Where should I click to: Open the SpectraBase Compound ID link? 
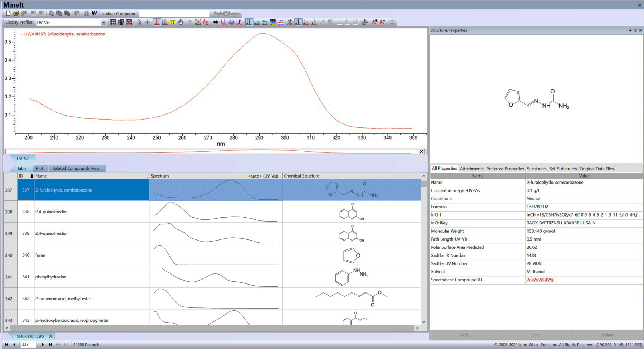[x=540, y=280]
